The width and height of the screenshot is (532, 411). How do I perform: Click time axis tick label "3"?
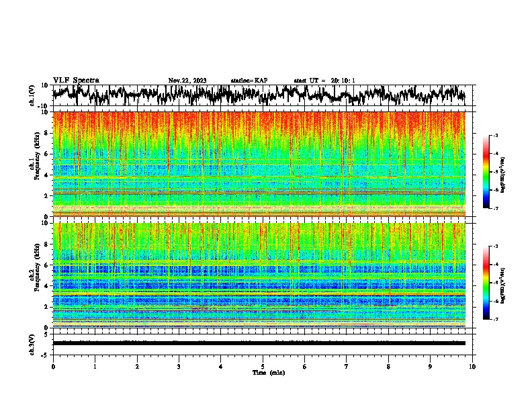(x=179, y=367)
